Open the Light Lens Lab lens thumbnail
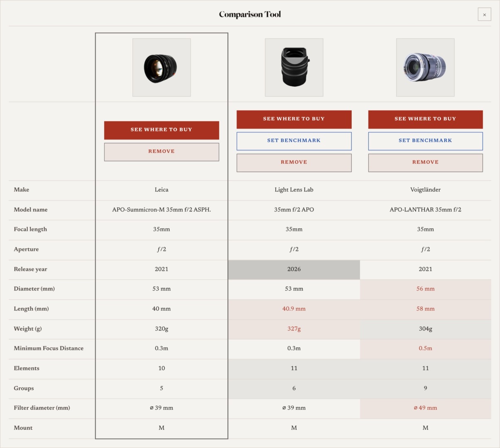Image resolution: width=500 pixels, height=448 pixels. point(294,68)
